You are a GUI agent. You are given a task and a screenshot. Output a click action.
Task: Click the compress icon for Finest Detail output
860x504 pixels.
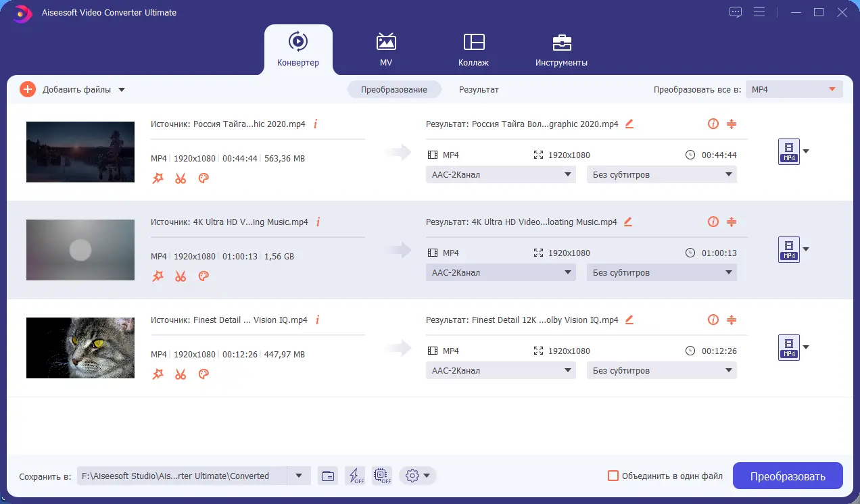(731, 320)
